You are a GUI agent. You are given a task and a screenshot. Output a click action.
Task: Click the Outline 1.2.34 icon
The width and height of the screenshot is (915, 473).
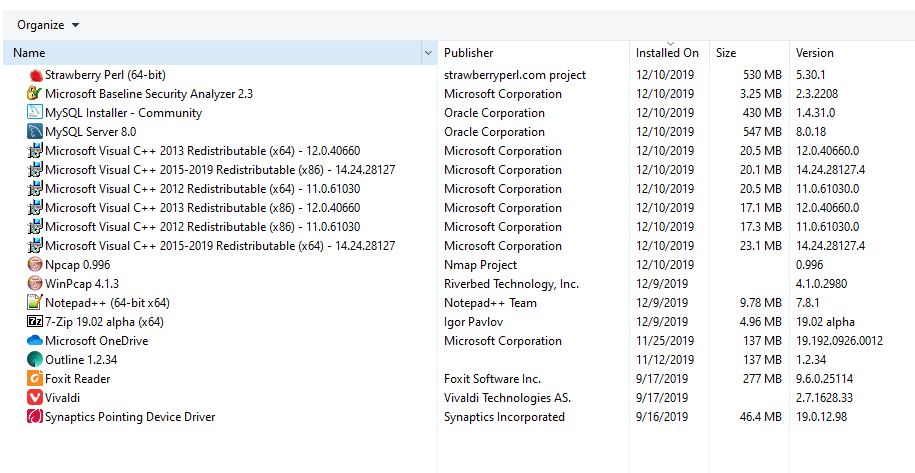point(36,360)
